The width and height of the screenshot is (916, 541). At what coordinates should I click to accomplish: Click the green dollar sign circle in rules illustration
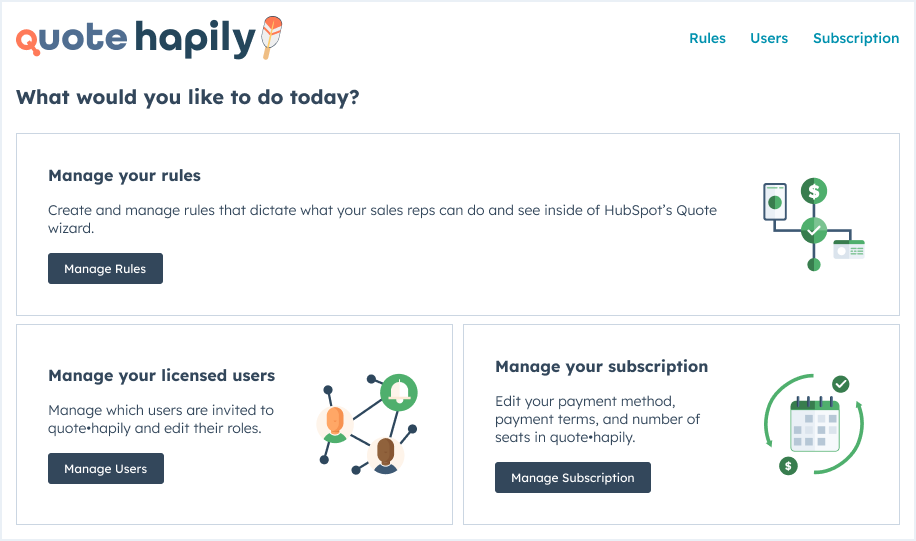click(x=814, y=191)
